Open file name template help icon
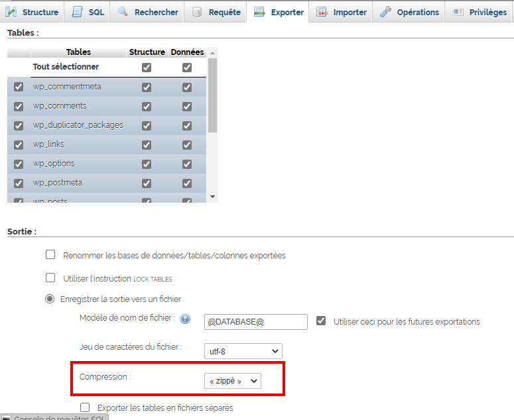Viewport: 514px width, 420px height. pyautogui.click(x=185, y=319)
